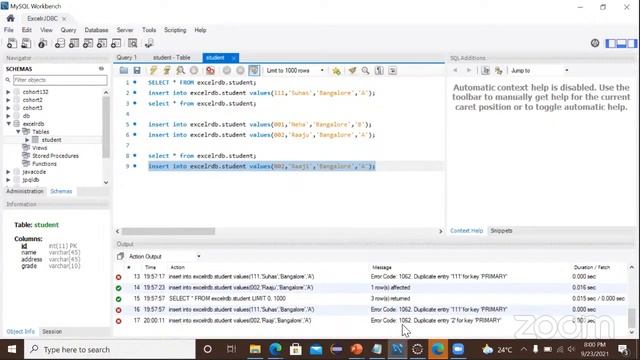Rollback the transaction icon
The image size is (640, 360).
(x=240, y=71)
